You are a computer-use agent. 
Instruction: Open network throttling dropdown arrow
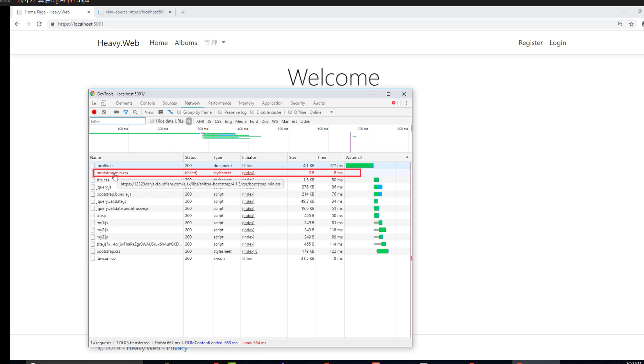tap(332, 112)
